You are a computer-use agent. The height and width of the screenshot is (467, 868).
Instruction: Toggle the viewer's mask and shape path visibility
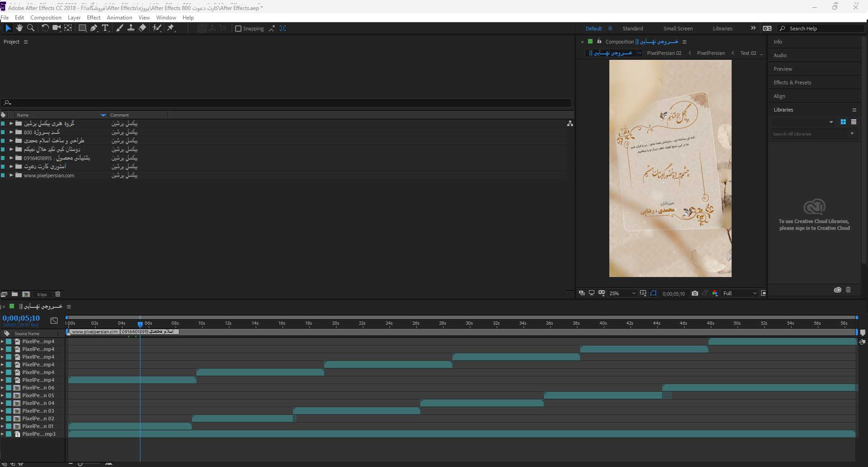coord(653,293)
